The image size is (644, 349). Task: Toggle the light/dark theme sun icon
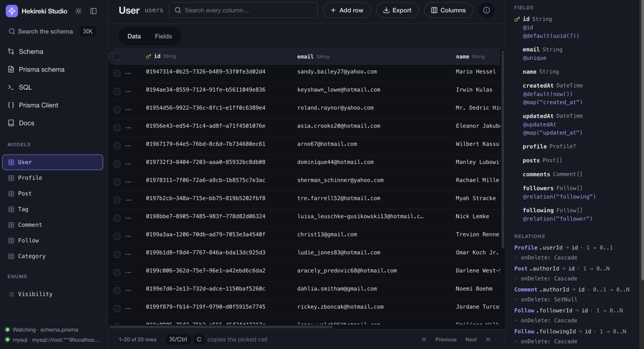click(x=78, y=11)
